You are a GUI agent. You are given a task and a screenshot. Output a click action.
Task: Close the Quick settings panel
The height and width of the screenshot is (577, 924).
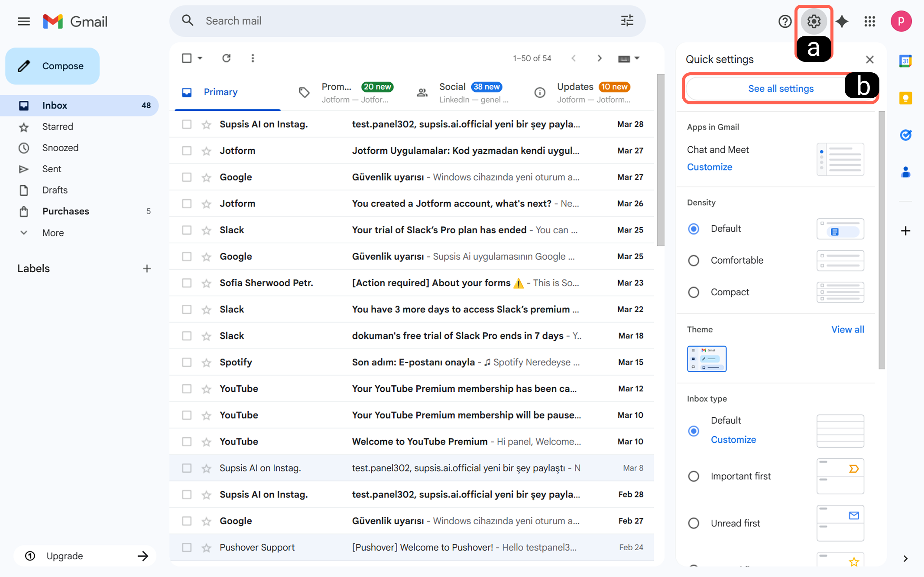[869, 59]
